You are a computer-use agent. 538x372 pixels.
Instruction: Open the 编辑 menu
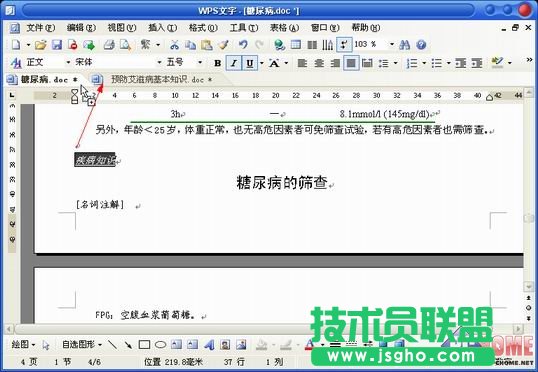(81, 27)
